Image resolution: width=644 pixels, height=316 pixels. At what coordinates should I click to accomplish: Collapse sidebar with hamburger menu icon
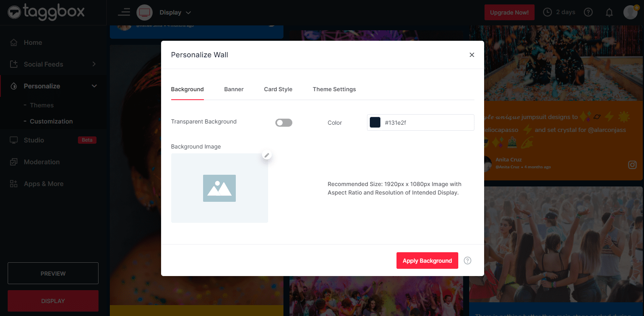coord(124,13)
